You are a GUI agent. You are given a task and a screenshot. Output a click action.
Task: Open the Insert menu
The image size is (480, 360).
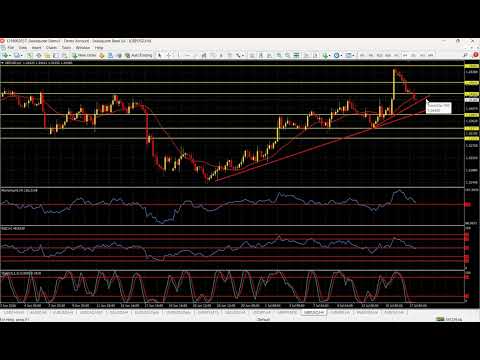click(36, 48)
